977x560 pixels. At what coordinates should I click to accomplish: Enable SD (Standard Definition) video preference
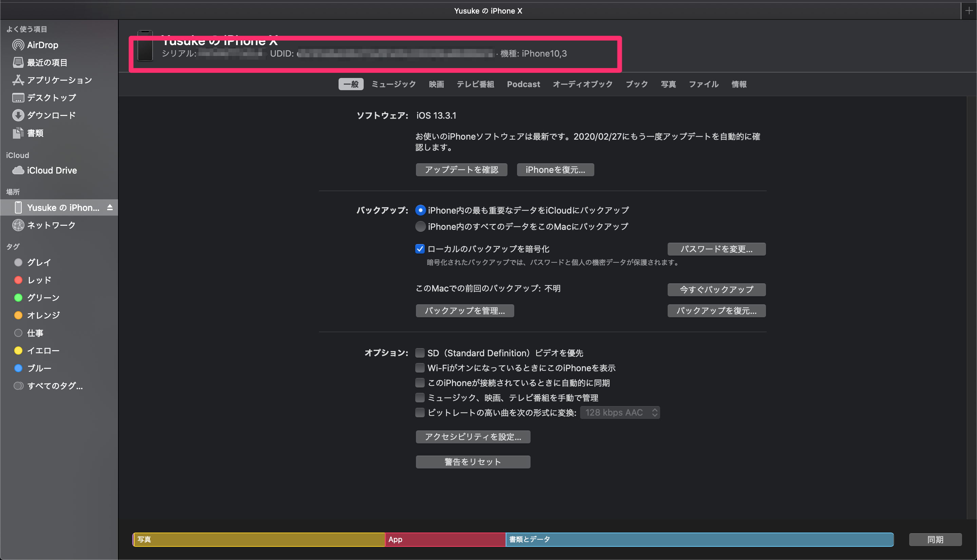tap(420, 353)
